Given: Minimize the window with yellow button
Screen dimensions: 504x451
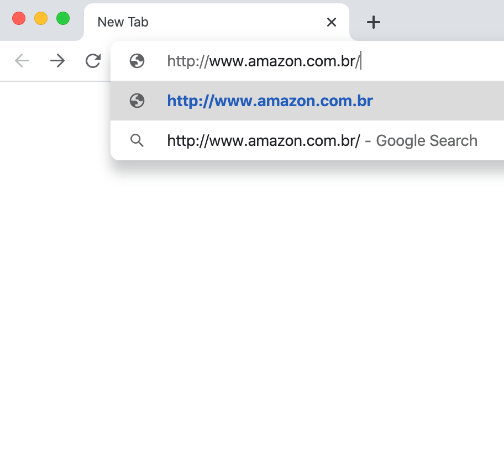Looking at the screenshot, I should pos(41,18).
